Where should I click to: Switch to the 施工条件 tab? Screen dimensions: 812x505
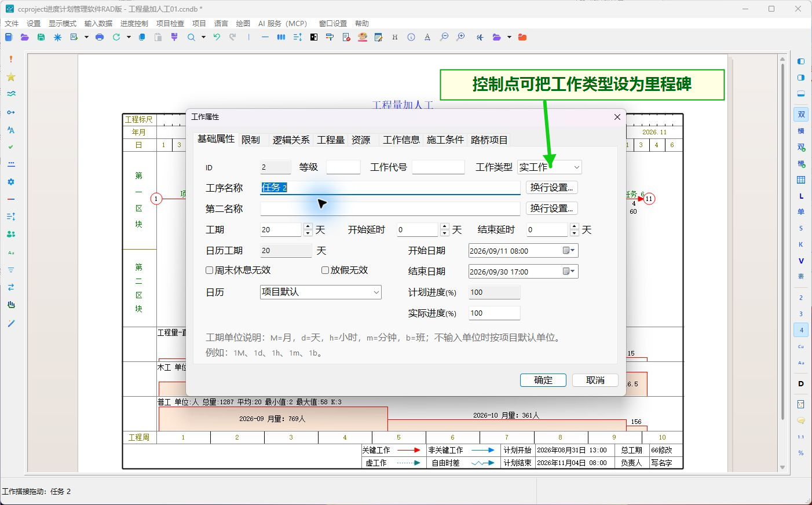[x=445, y=140]
